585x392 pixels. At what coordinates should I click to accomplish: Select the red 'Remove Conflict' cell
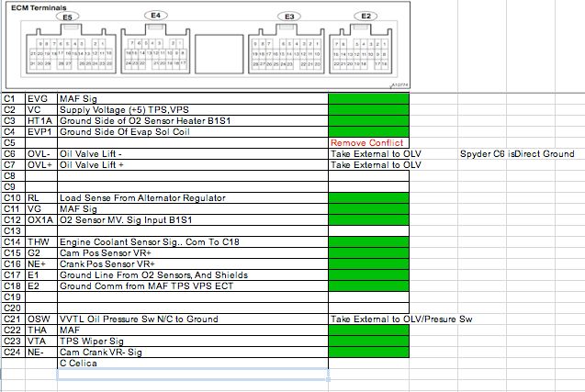coord(368,143)
